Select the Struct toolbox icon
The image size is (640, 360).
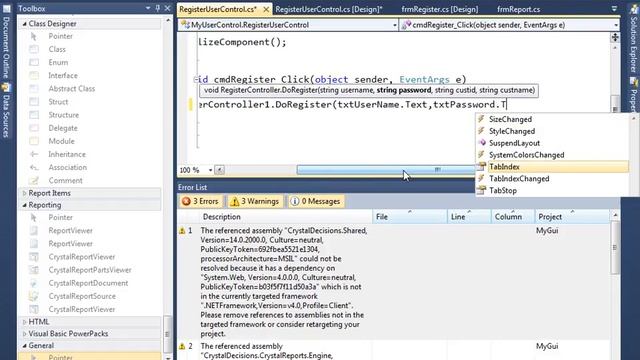34,102
